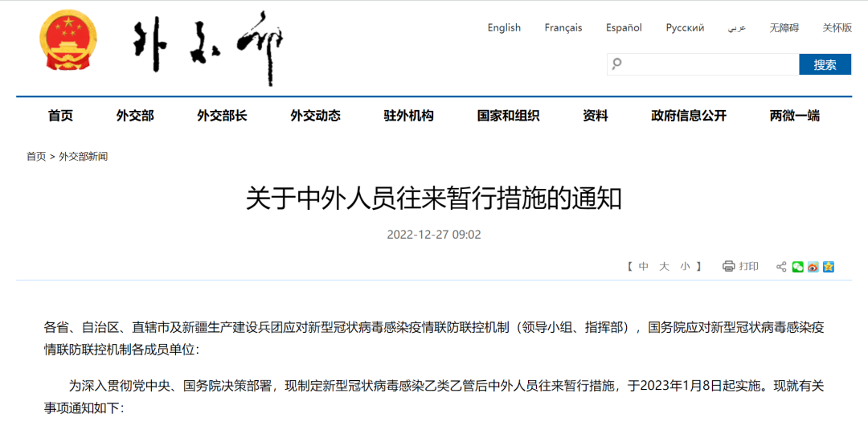Click the magnifier icon in search box

click(x=616, y=64)
